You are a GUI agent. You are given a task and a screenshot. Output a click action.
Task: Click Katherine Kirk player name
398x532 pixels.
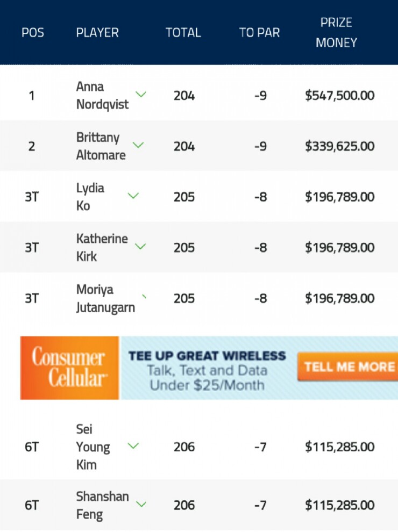tap(102, 247)
